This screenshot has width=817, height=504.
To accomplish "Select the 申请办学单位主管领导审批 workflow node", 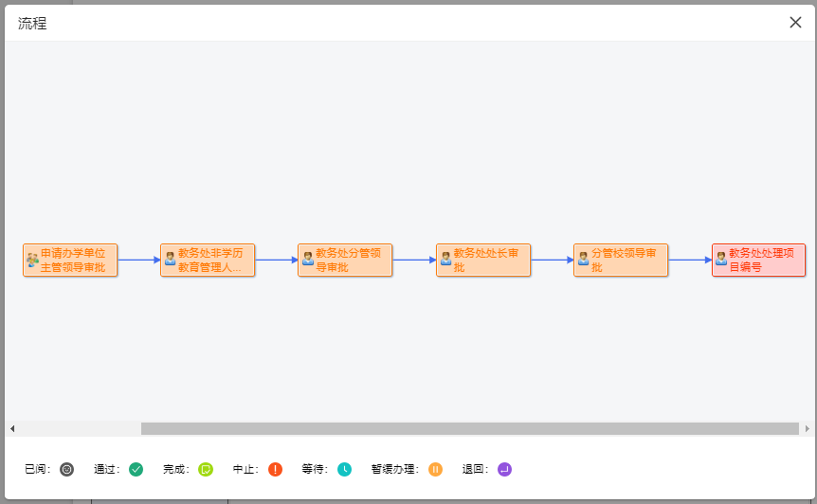I will pos(70,260).
